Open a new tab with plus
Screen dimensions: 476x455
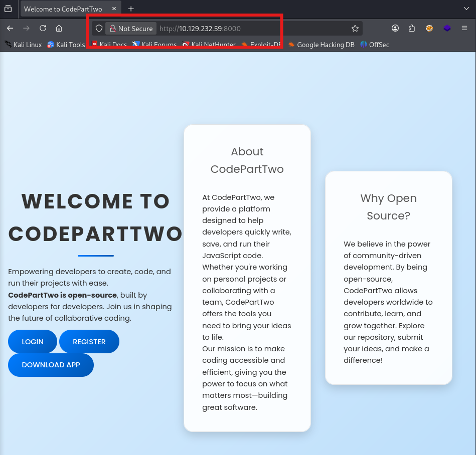pos(131,9)
